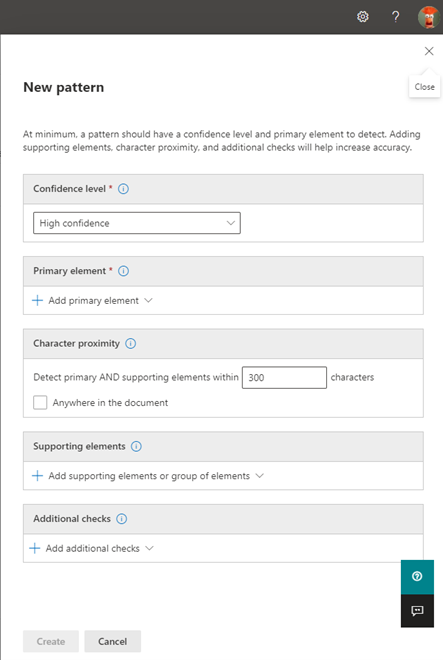Screen dimensions: 443x660
Task: Click the Confidence level info icon
Action: pos(123,189)
